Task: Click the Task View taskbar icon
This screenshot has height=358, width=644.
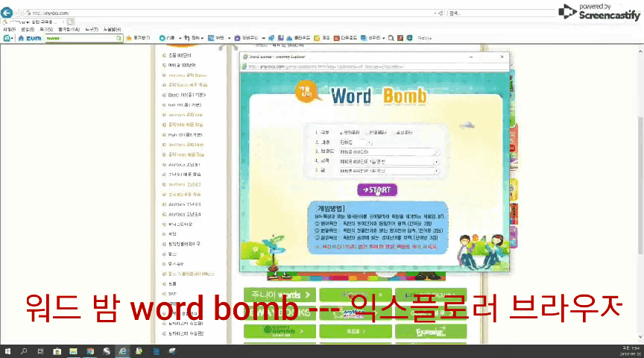Action: [40, 351]
